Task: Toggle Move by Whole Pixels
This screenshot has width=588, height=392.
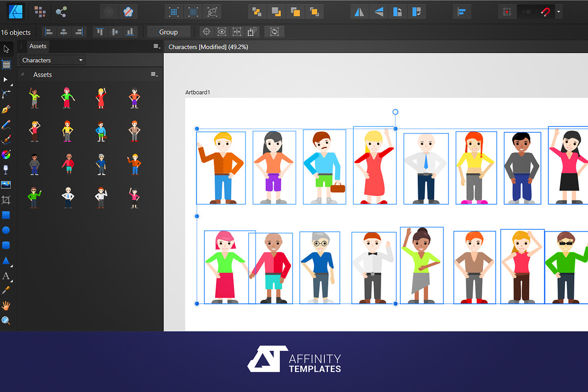Action: (x=527, y=11)
